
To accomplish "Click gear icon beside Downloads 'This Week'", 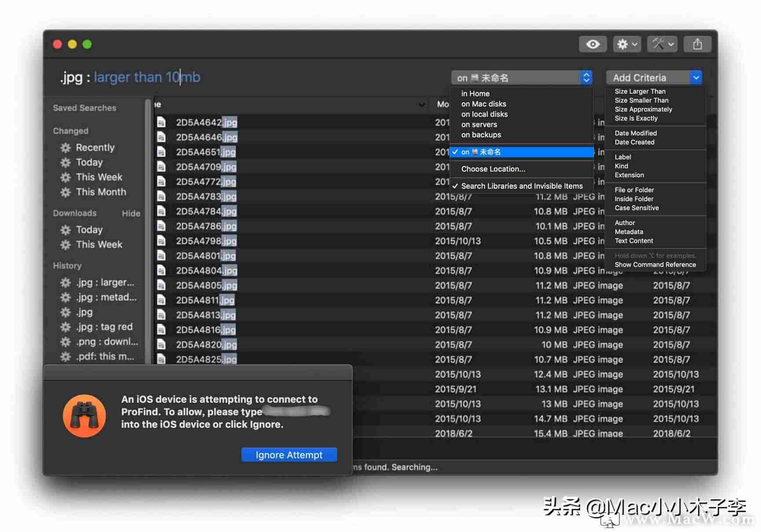I will [x=66, y=244].
